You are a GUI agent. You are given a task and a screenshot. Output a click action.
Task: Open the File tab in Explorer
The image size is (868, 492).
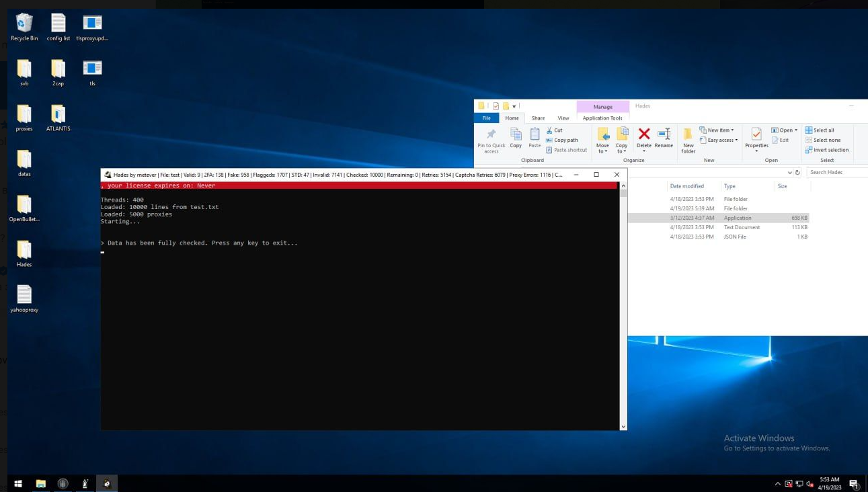(486, 118)
